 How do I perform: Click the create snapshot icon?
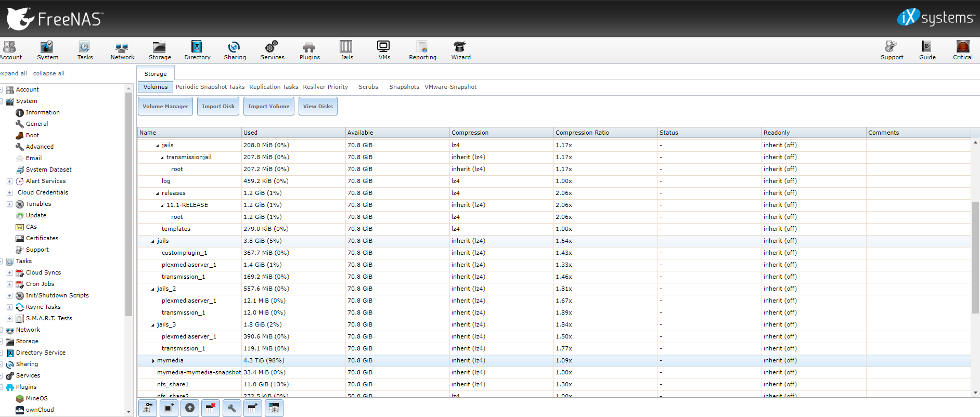(x=169, y=408)
